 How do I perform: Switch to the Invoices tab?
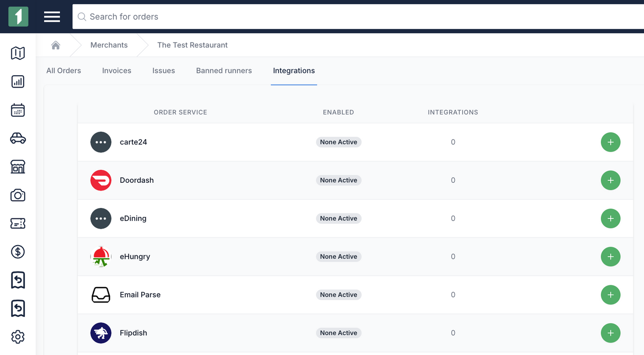click(x=116, y=71)
